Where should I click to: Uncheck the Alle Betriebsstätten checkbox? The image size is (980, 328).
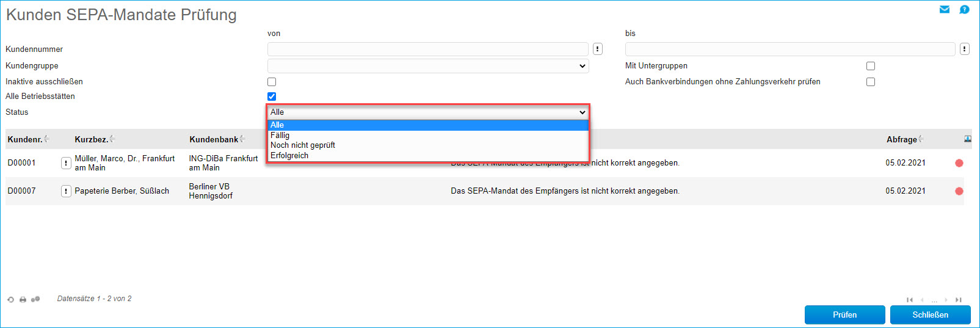pos(272,97)
